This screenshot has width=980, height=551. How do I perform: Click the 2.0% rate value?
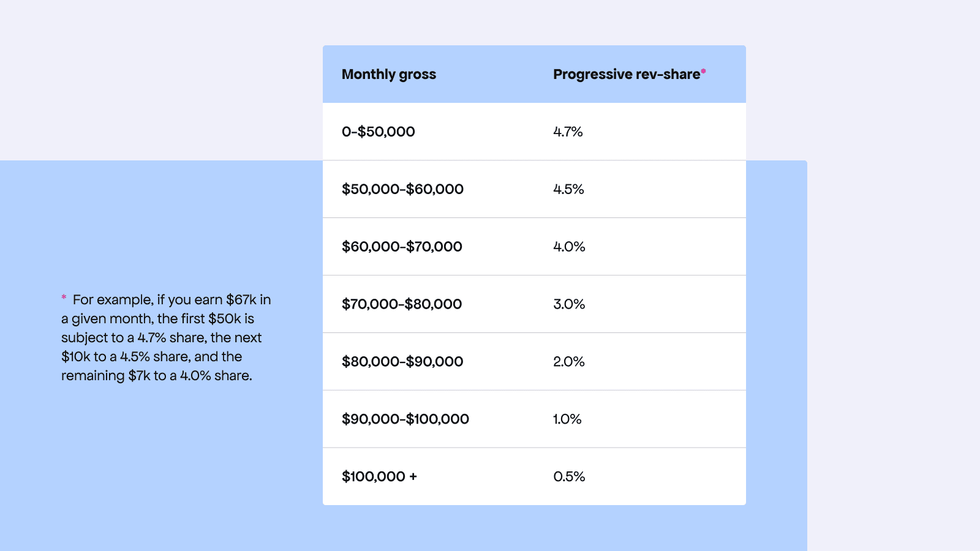click(x=569, y=362)
